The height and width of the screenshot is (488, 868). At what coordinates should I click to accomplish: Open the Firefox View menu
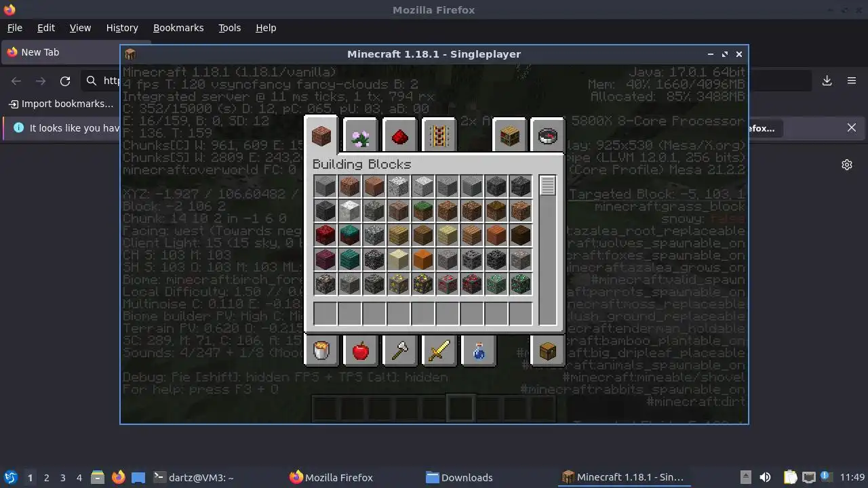(x=80, y=28)
